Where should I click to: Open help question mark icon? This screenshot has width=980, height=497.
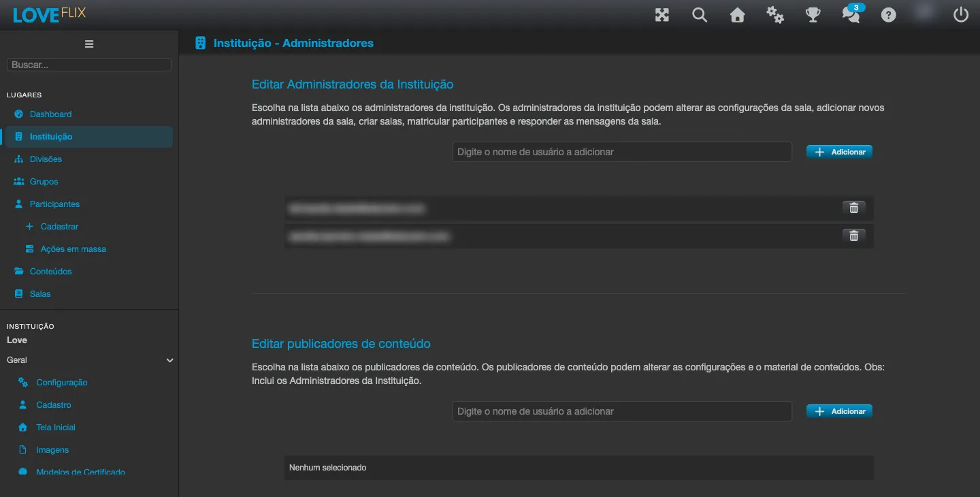point(888,15)
